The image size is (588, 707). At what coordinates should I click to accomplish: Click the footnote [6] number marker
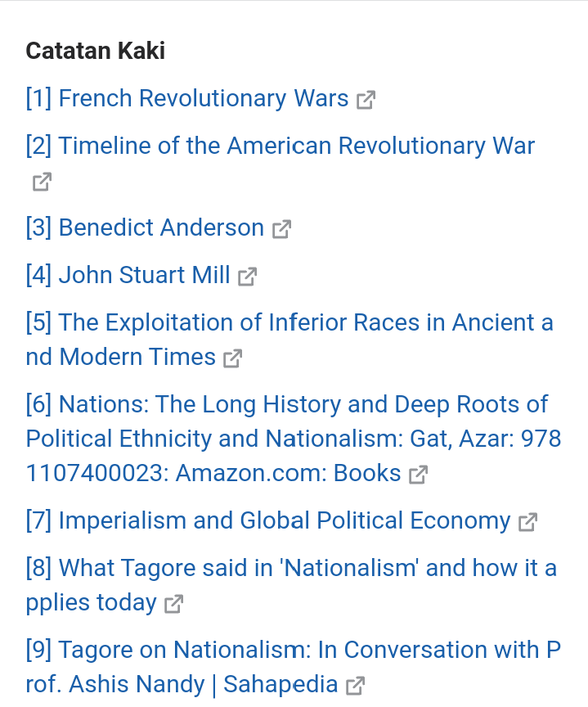pos(38,404)
